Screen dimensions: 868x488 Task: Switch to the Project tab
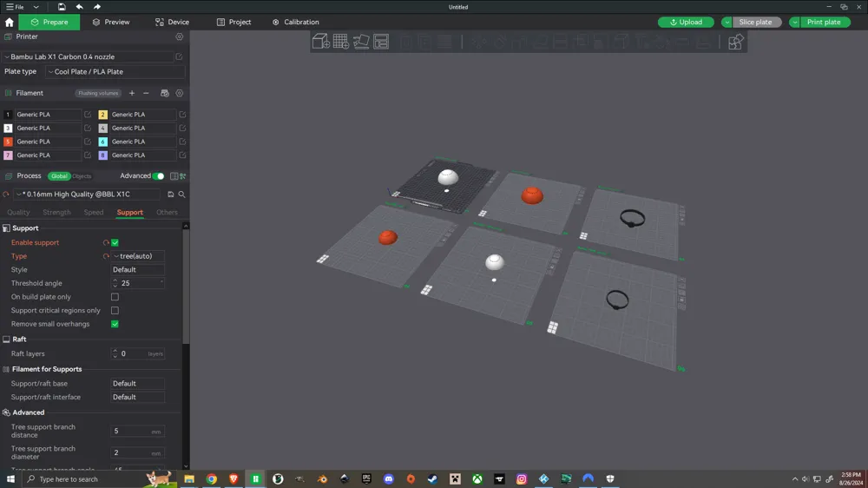[x=233, y=23]
